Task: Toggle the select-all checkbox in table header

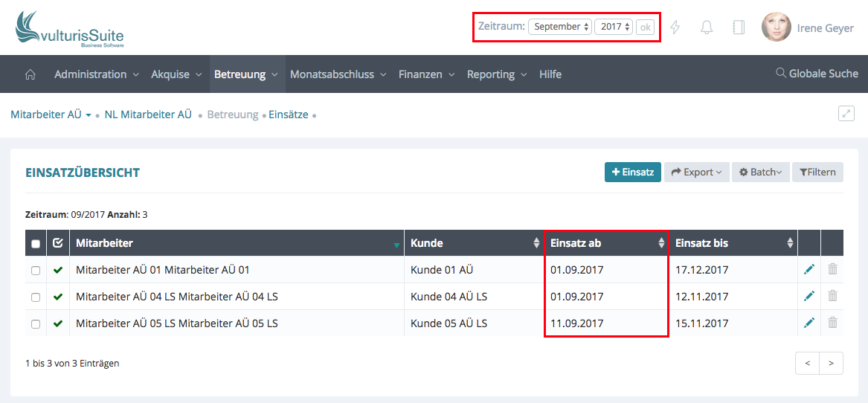Action: pos(36,244)
